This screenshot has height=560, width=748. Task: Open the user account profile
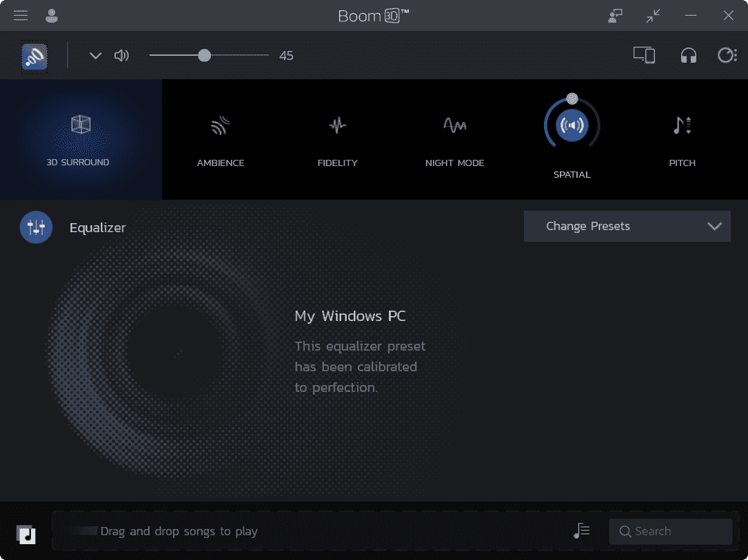(x=52, y=16)
